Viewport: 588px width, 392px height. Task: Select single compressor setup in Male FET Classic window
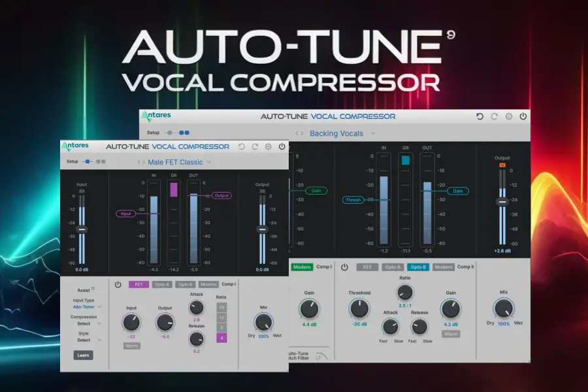pyautogui.click(x=87, y=161)
